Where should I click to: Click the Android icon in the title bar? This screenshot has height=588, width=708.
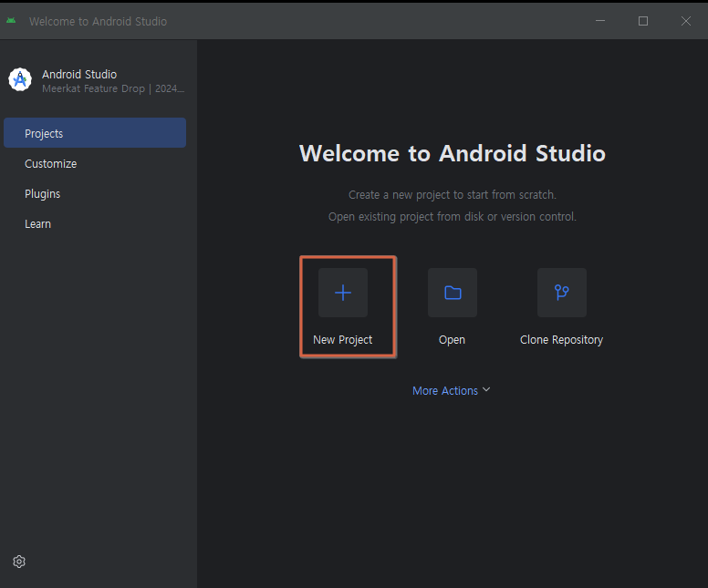coord(11,21)
